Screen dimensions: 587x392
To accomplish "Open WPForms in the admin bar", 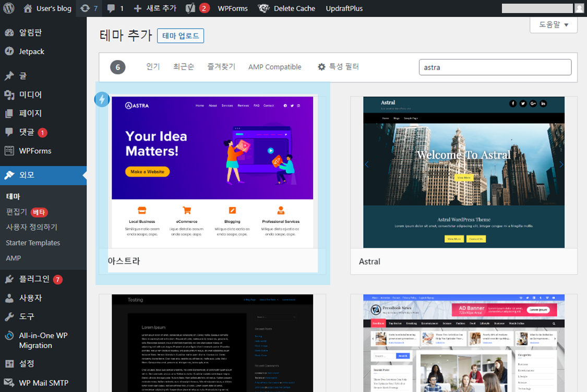I will 233,8.
